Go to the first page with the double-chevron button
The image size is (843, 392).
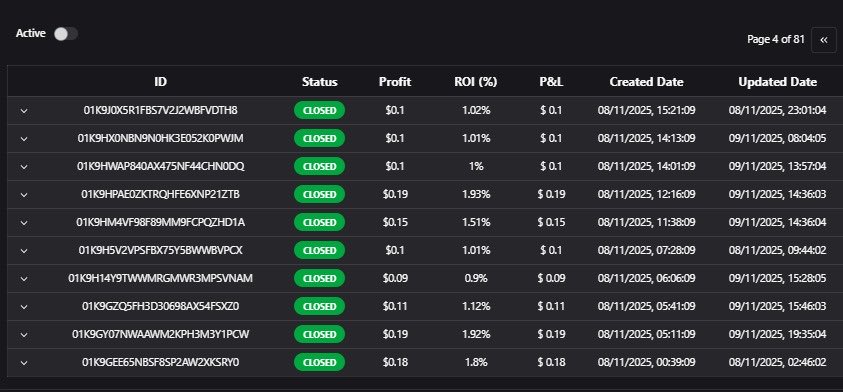824,40
